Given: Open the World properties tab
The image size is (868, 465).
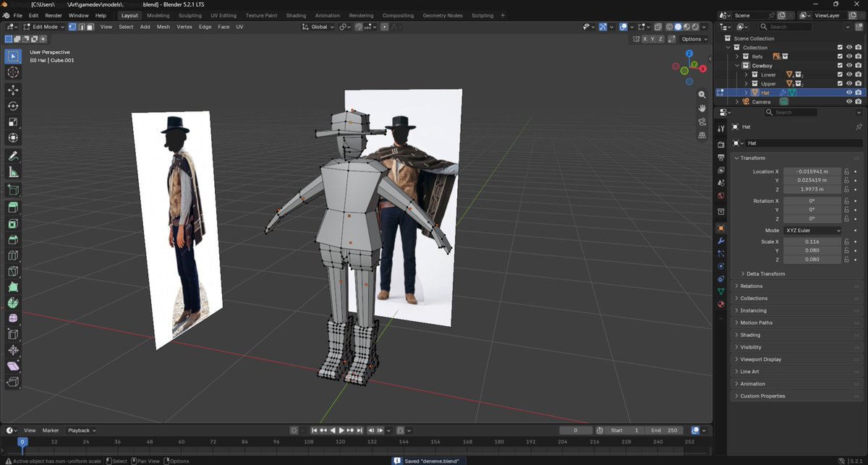Looking at the screenshot, I should tap(720, 196).
